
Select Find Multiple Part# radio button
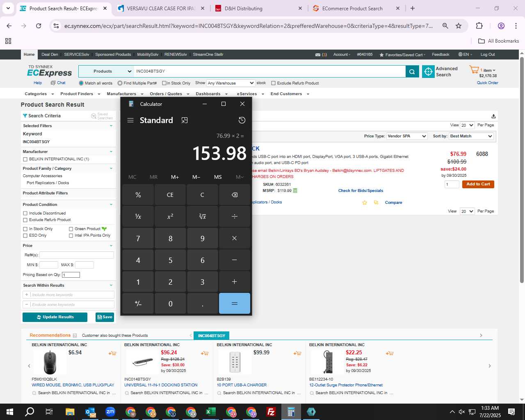(x=120, y=83)
